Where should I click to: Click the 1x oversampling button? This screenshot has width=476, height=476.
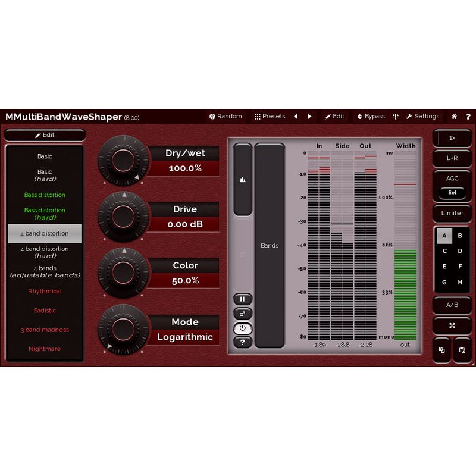point(452,138)
